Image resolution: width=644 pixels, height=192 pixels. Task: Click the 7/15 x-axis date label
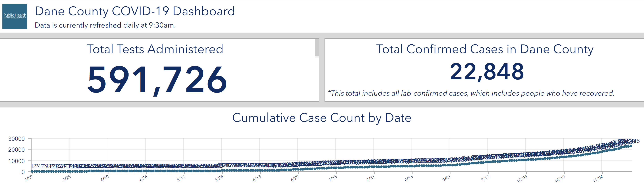[333, 178]
